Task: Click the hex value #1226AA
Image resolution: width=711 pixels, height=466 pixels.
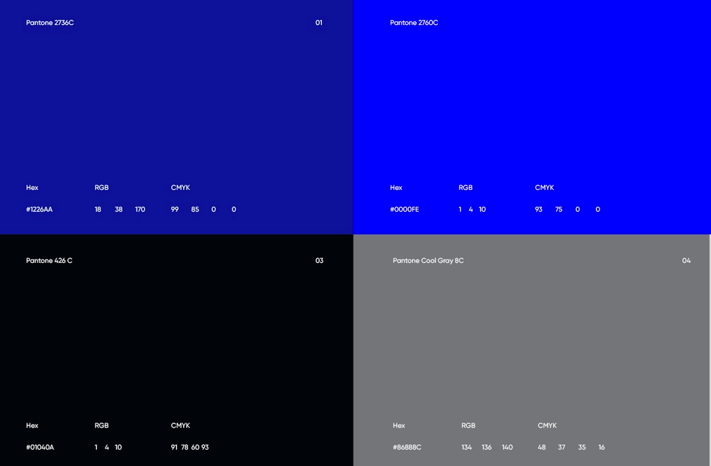Action: tap(39, 210)
